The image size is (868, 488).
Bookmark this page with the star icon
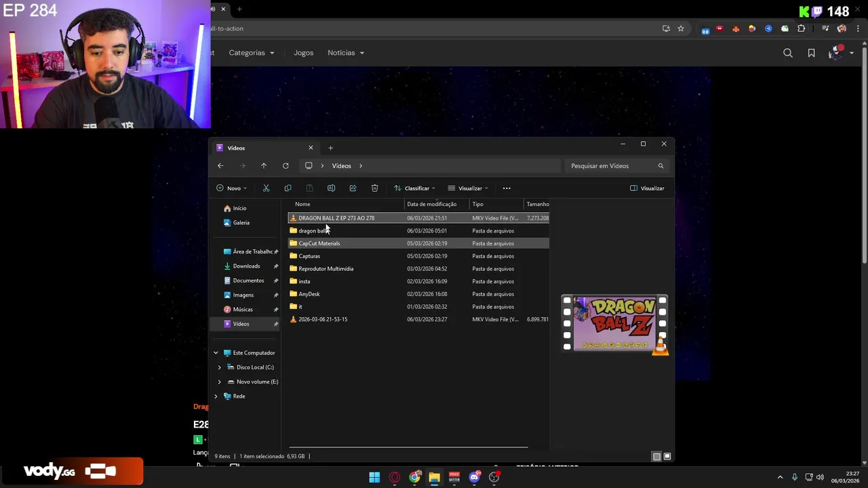pyautogui.click(x=681, y=28)
